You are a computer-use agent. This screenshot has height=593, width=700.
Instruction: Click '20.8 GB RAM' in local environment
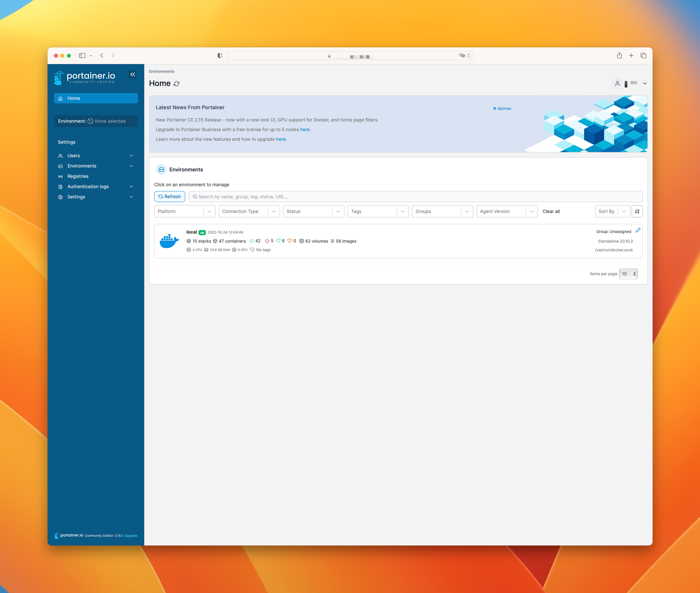click(217, 250)
